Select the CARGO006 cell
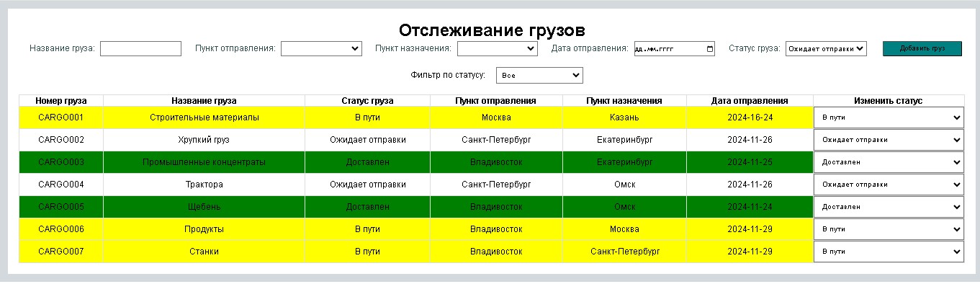The image size is (980, 284). click(x=61, y=229)
